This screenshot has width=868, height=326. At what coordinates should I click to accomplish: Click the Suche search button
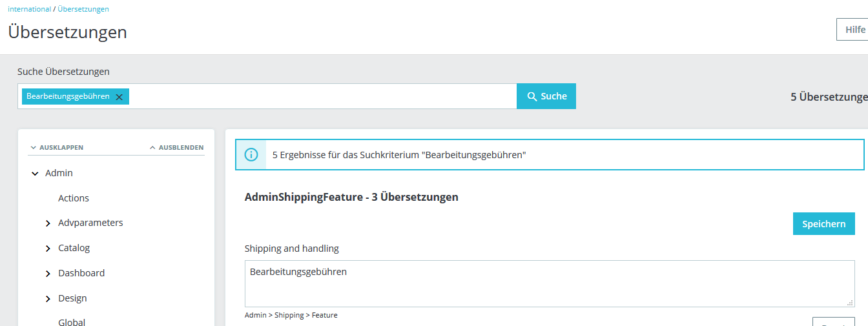point(546,96)
